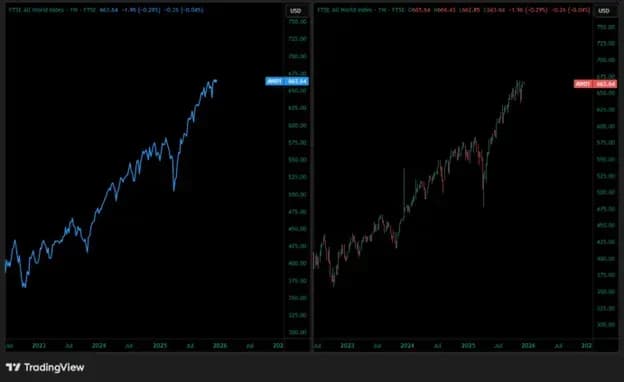624x382 pixels.
Task: Open the USD currency selector on the right chart
Action: [x=604, y=11]
